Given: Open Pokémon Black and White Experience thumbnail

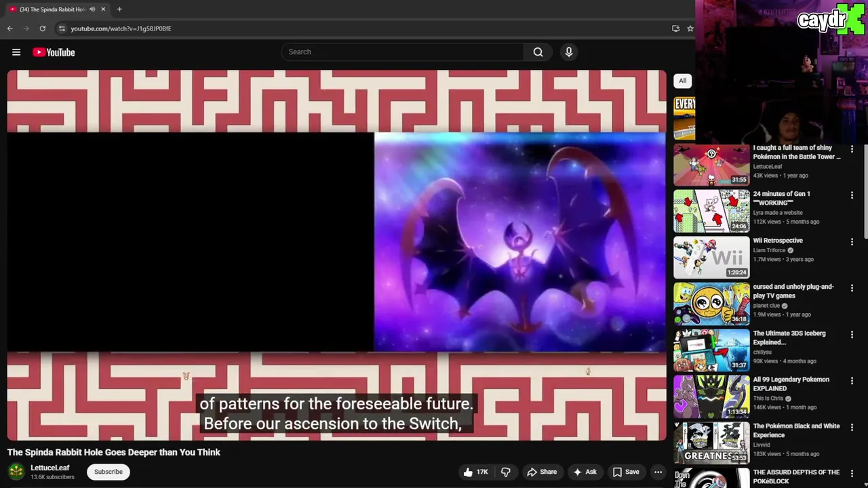Looking at the screenshot, I should (711, 443).
